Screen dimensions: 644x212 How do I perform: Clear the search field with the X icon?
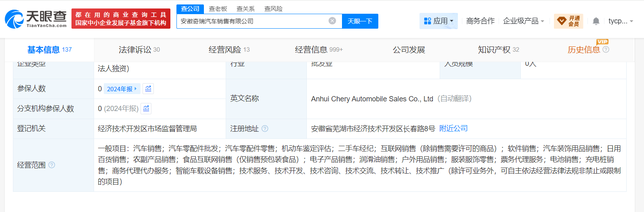tap(332, 21)
